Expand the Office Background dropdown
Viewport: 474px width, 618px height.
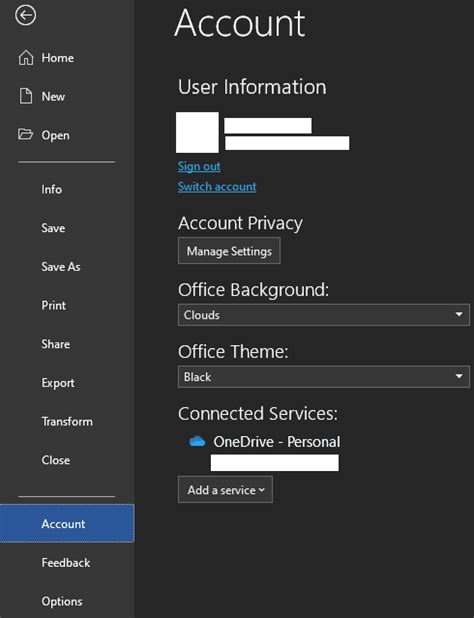(324, 315)
